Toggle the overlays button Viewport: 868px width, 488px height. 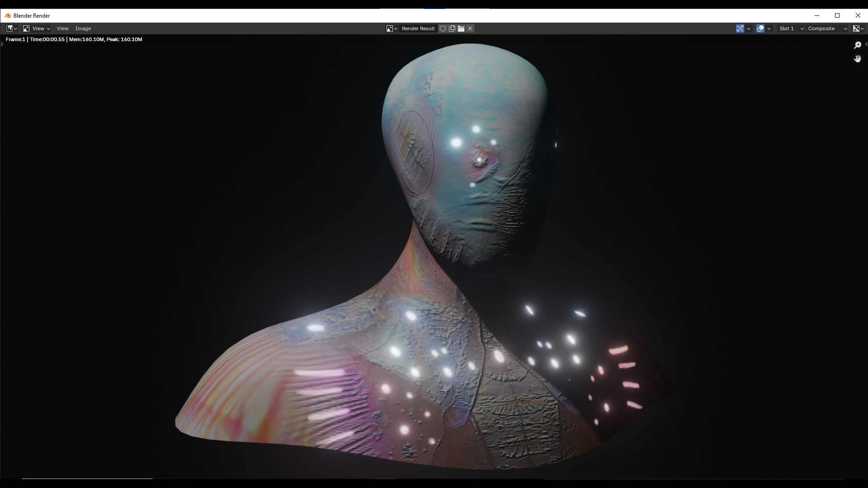(x=760, y=28)
